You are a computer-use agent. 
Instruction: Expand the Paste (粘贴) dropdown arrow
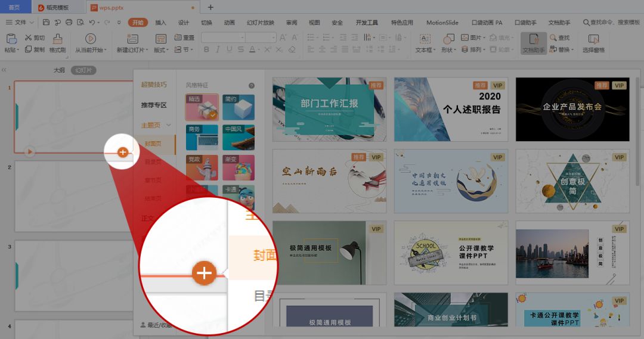(18, 50)
